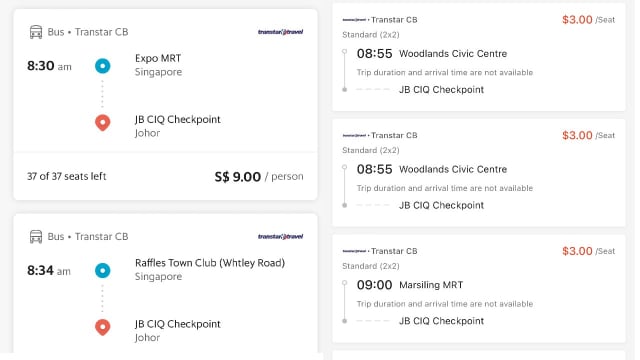The image size is (640, 360).
Task: Click red destination pin in the 8:34 am card
Action: coord(102,327)
